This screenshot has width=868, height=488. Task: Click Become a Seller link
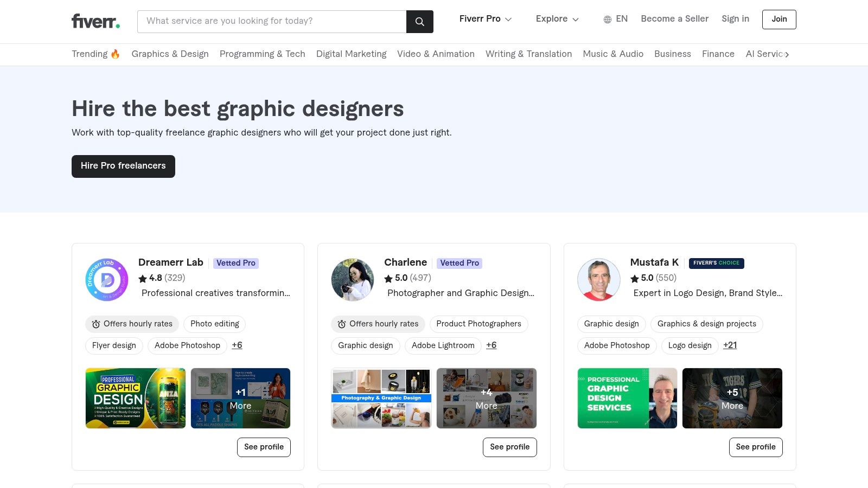674,19
